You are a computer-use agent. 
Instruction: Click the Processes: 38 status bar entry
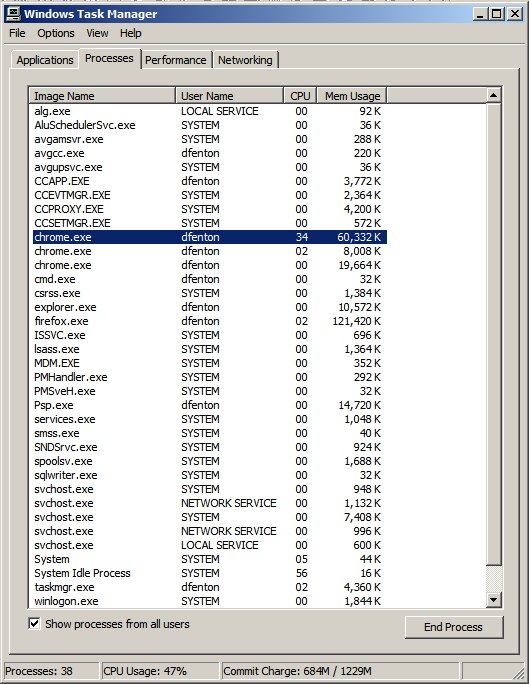coord(51,671)
